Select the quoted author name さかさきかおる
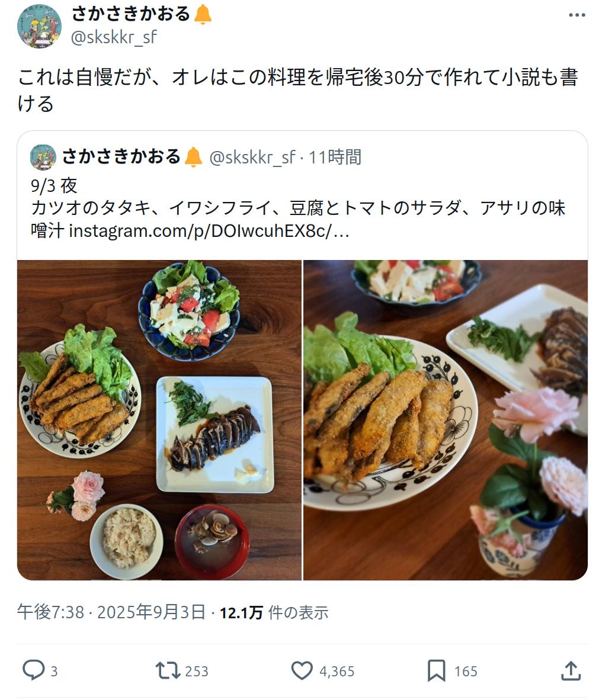 pyautogui.click(x=121, y=157)
